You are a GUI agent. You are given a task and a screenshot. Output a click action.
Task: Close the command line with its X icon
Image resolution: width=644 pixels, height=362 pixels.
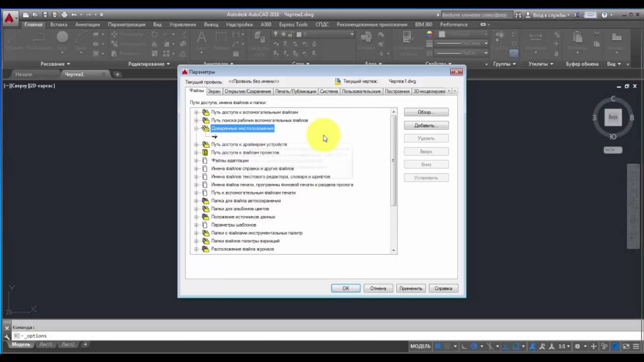[x=7, y=328]
